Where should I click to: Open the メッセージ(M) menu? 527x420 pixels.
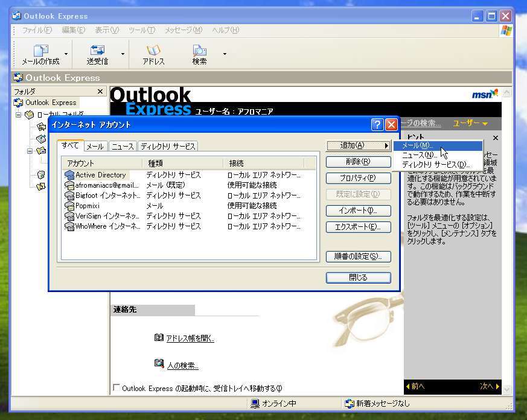click(x=184, y=30)
